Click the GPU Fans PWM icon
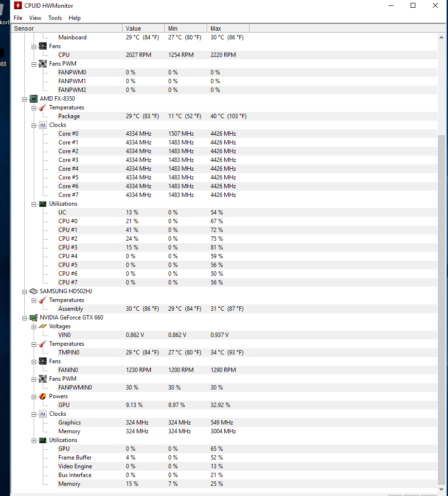This screenshot has width=448, height=496. (43, 379)
